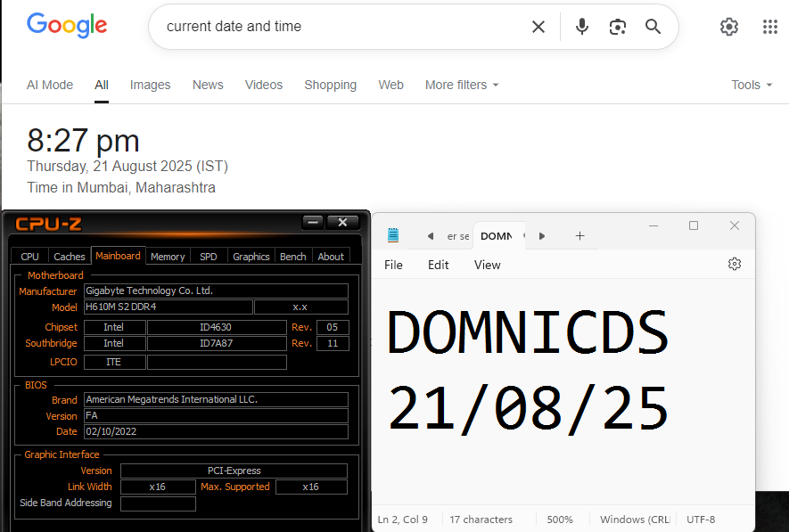This screenshot has width=789, height=532.
Task: Click the Windows (CRLF) line ending entry
Action: (635, 520)
